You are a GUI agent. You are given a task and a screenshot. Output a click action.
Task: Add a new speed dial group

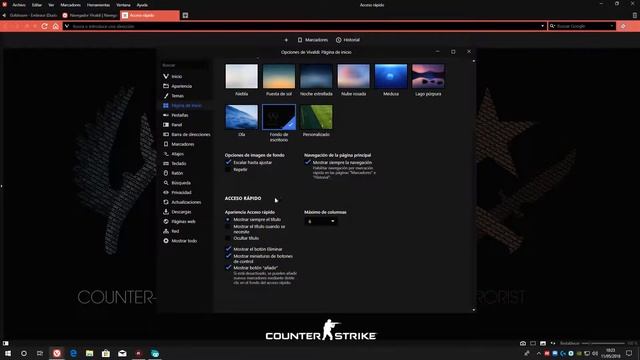tap(286, 40)
